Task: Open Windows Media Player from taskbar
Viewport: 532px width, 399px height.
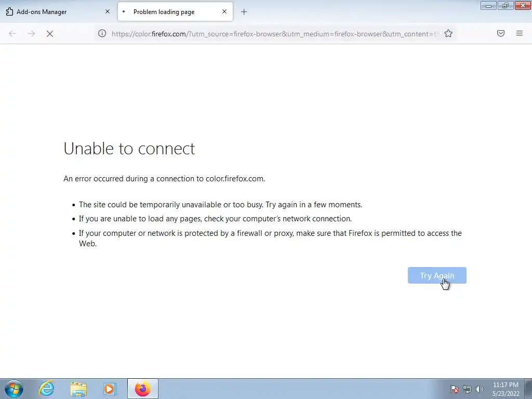Action: pyautogui.click(x=110, y=389)
